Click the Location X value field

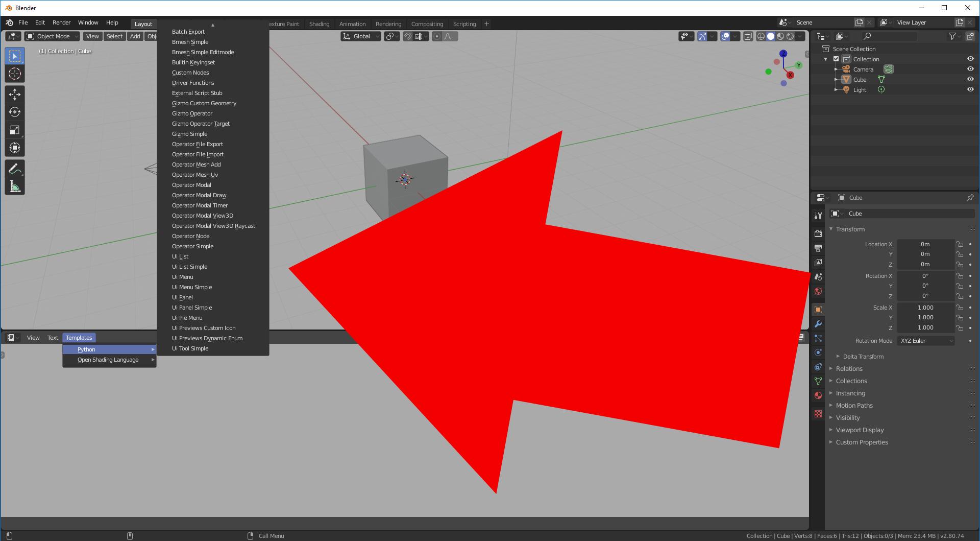click(925, 244)
